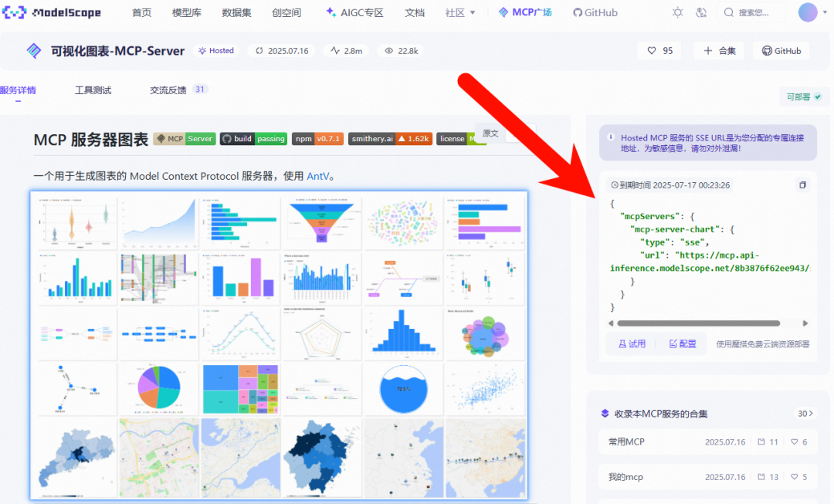Click the 原文 original text toggle
This screenshot has height=504, width=834.
click(490, 134)
